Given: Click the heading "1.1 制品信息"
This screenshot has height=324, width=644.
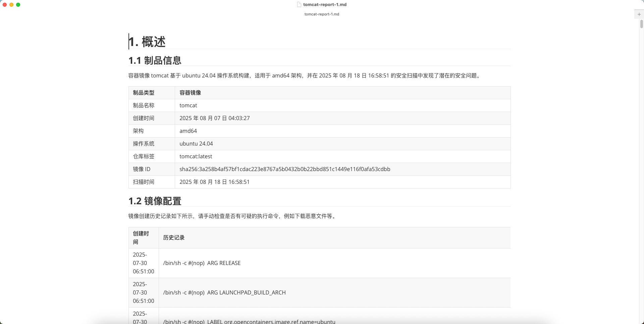Looking at the screenshot, I should [155, 60].
